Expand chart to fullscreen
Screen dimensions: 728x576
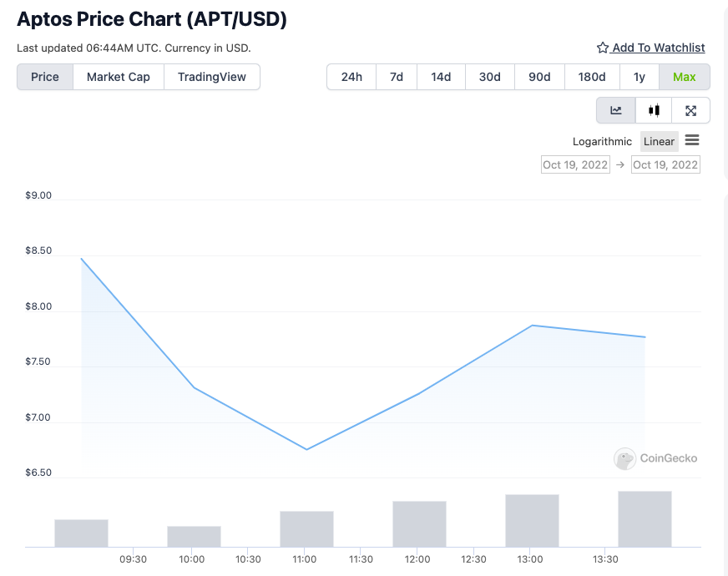[x=690, y=110]
